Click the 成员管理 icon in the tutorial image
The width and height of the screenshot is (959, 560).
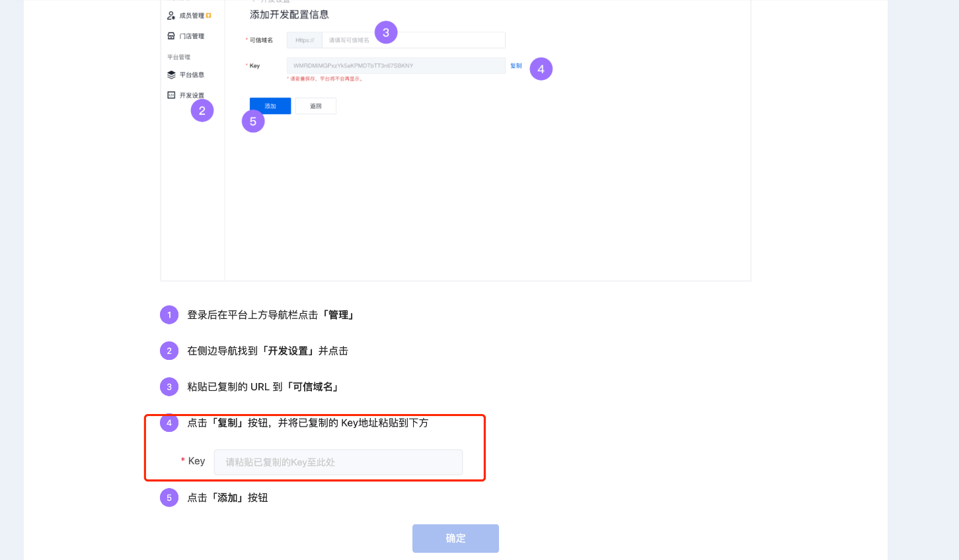(x=171, y=15)
